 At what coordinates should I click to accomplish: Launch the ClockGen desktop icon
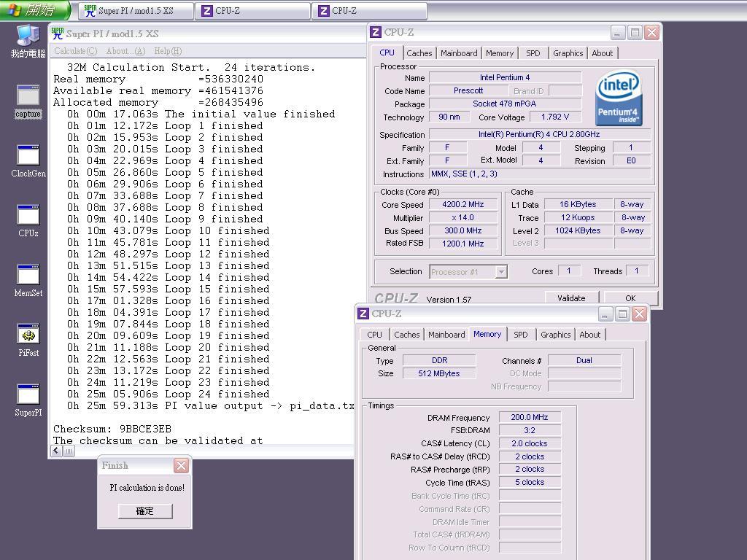28,161
